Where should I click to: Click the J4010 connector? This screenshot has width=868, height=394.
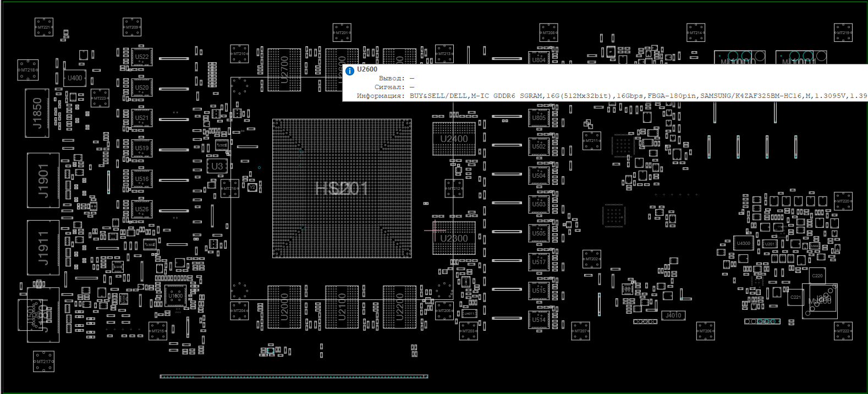click(673, 315)
